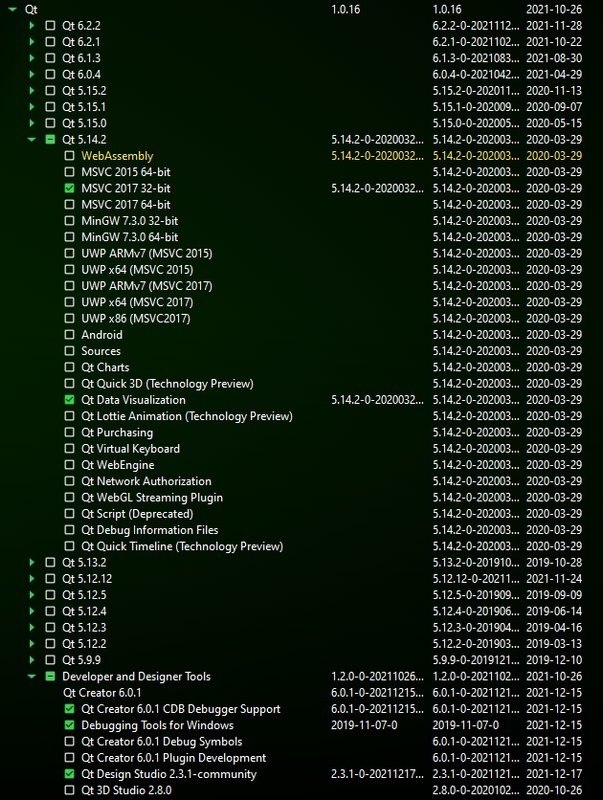Expand the Qt 6.0.4 node

point(32,74)
